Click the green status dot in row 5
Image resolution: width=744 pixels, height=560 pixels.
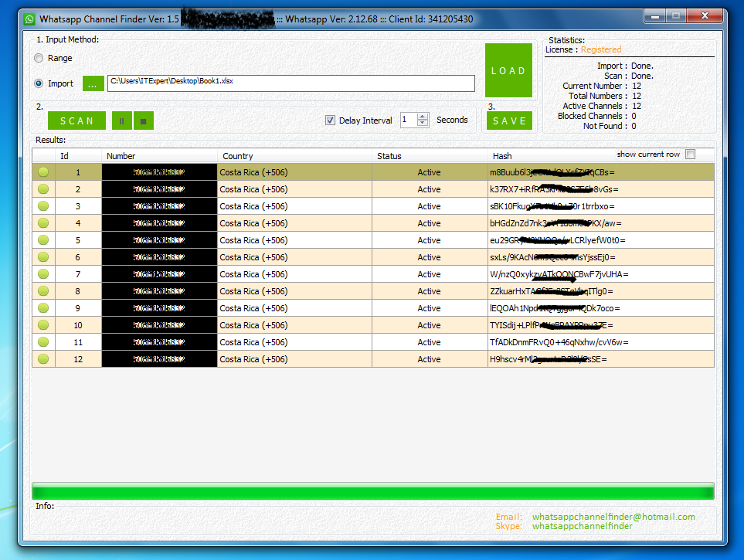pos(43,240)
